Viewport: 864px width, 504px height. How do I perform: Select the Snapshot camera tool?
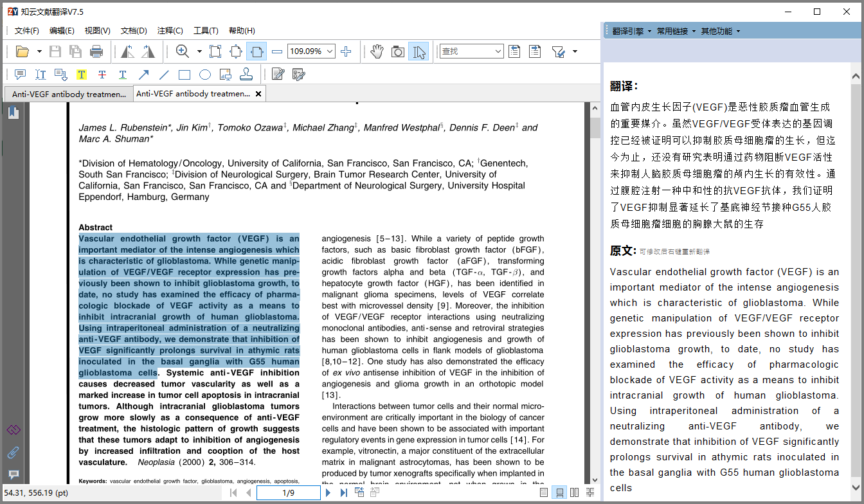[398, 51]
